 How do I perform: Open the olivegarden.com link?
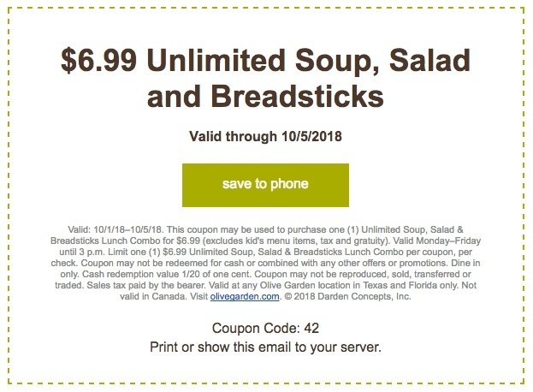pos(245,296)
